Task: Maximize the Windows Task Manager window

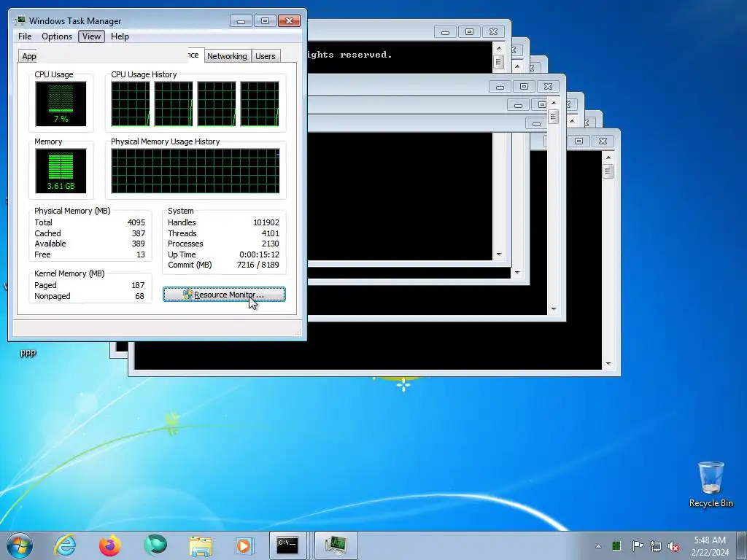Action: coord(265,21)
